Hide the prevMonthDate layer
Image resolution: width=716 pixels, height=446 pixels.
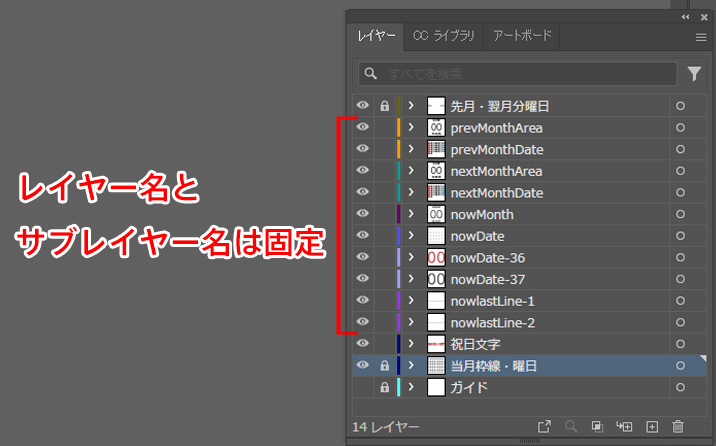pos(363,148)
